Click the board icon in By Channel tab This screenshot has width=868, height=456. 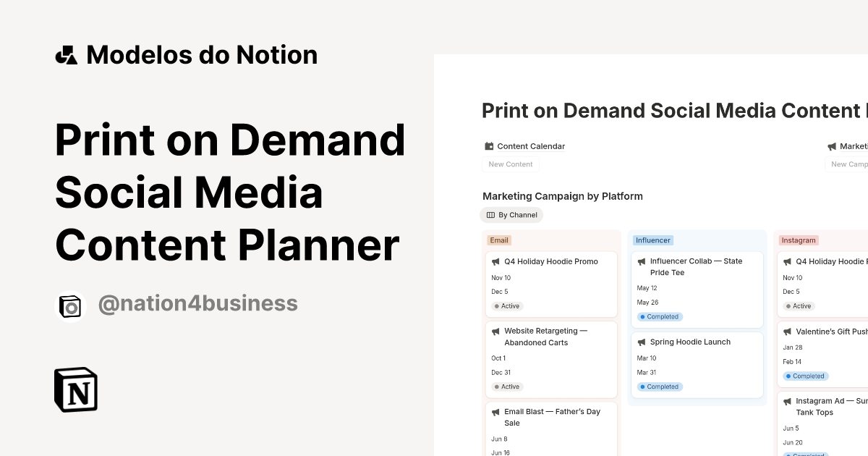click(x=490, y=215)
